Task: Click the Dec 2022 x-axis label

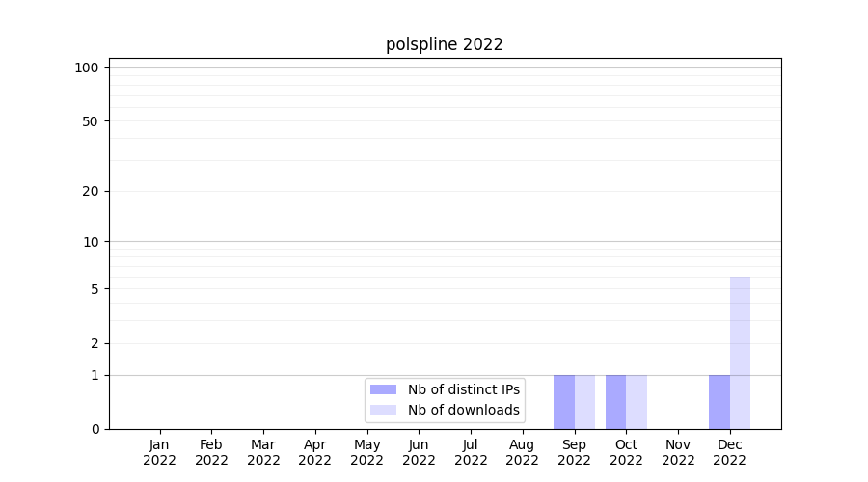Action: [x=729, y=452]
